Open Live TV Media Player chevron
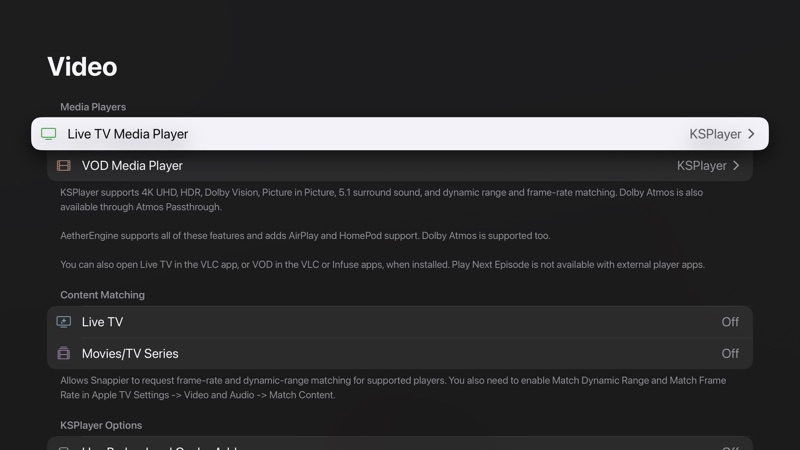800x450 pixels. [x=751, y=134]
